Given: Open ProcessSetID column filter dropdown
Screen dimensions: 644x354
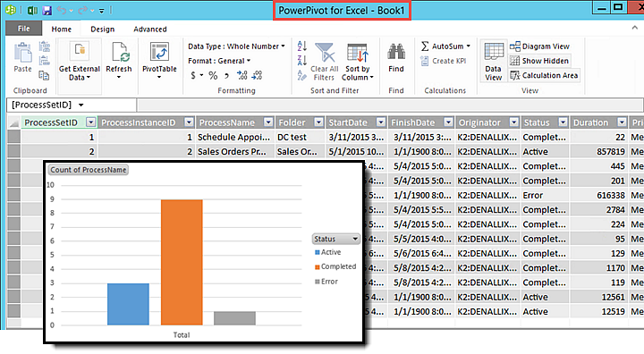Looking at the screenshot, I should pyautogui.click(x=90, y=122).
